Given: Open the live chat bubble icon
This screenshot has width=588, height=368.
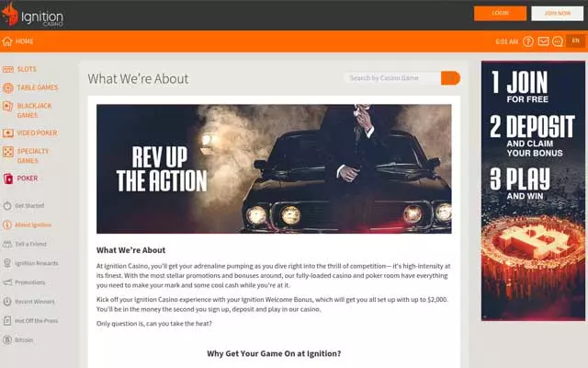Looking at the screenshot, I should [558, 41].
